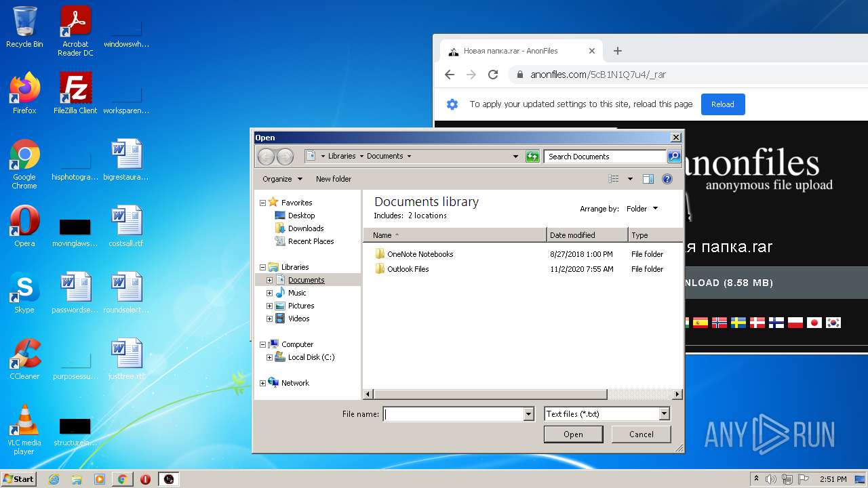The image size is (868, 488).
Task: Open Windows Explorer from the taskbar
Action: click(x=77, y=479)
